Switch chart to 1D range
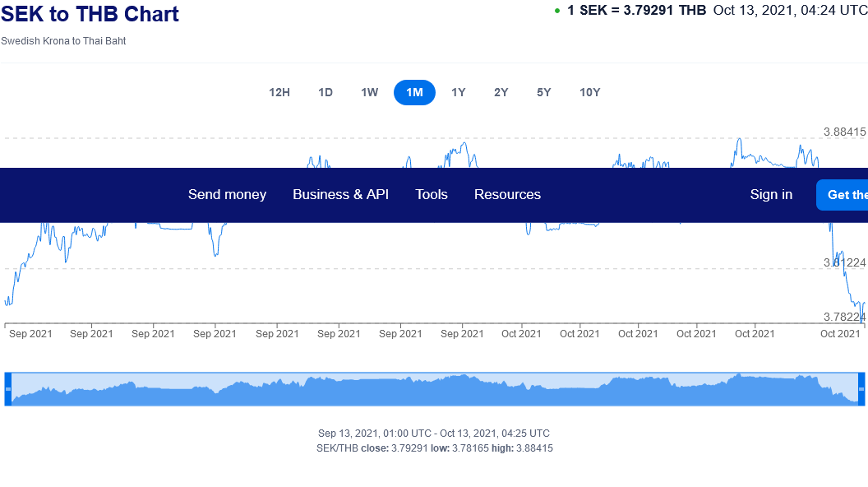Image resolution: width=868 pixels, height=487 pixels. (325, 92)
